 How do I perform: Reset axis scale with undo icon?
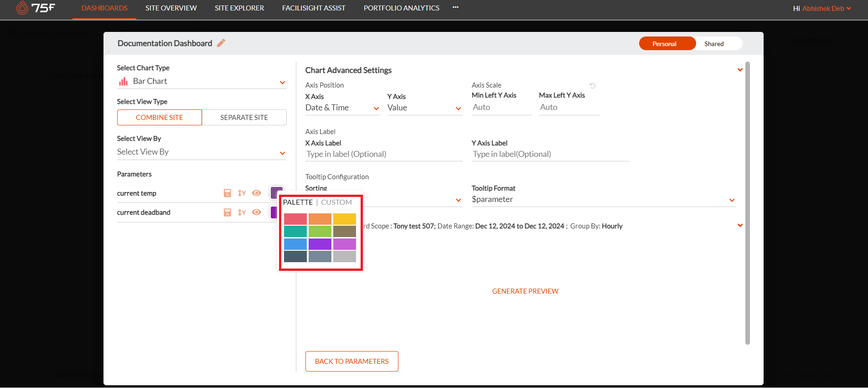pyautogui.click(x=593, y=86)
